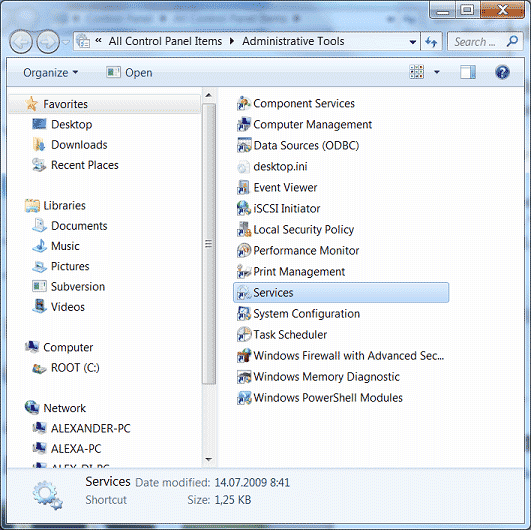The image size is (531, 530).
Task: Open the Event Viewer icon
Action: (x=243, y=187)
